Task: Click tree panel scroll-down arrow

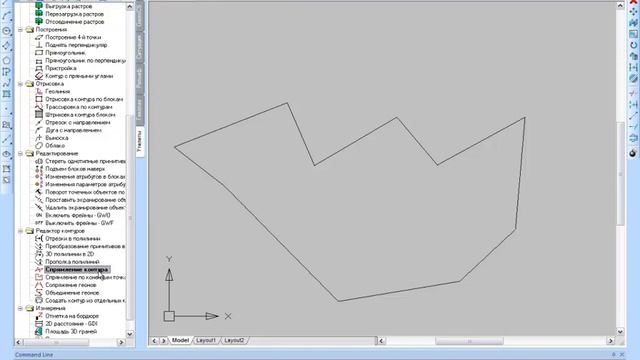Action: (x=130, y=334)
